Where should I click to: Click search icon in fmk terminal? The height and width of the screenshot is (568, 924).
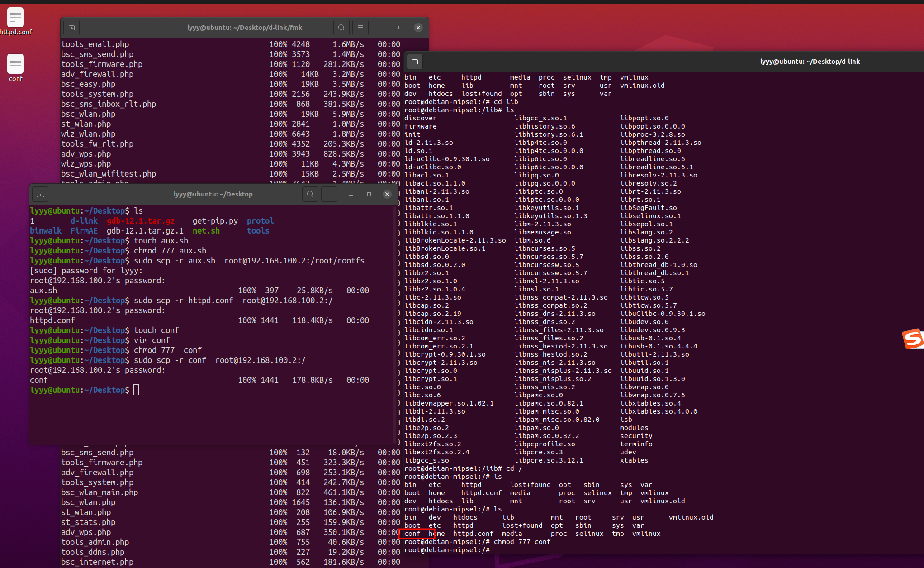point(341,28)
